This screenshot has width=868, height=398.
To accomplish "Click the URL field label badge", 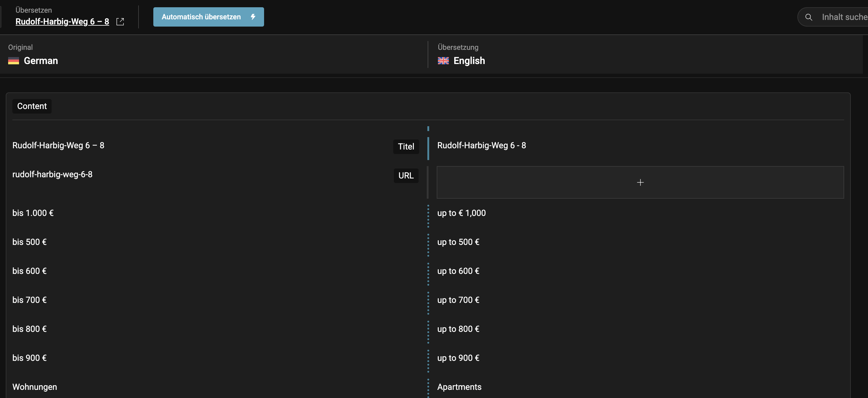I will (406, 175).
